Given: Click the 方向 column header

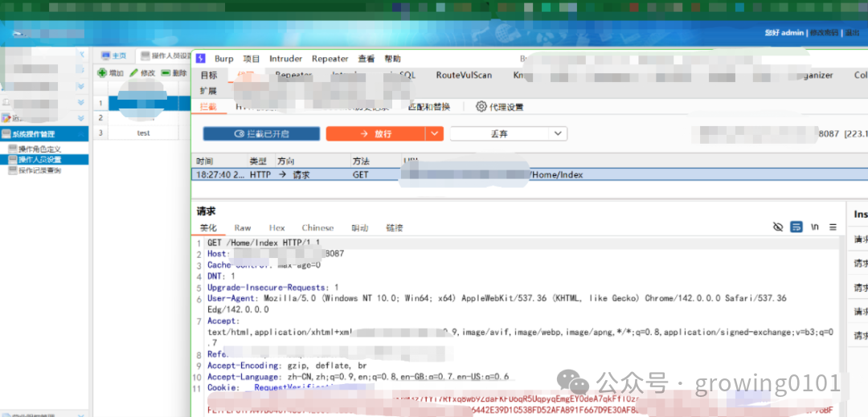Looking at the screenshot, I should [286, 161].
